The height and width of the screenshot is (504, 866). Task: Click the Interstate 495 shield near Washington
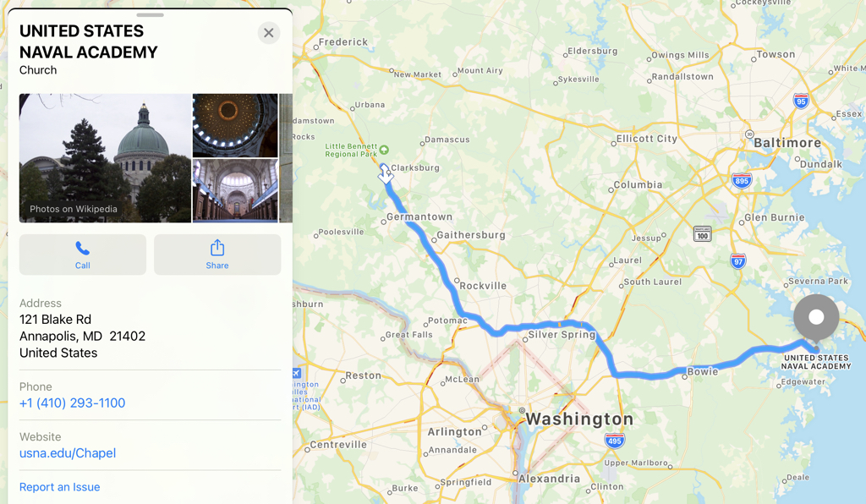pyautogui.click(x=614, y=441)
